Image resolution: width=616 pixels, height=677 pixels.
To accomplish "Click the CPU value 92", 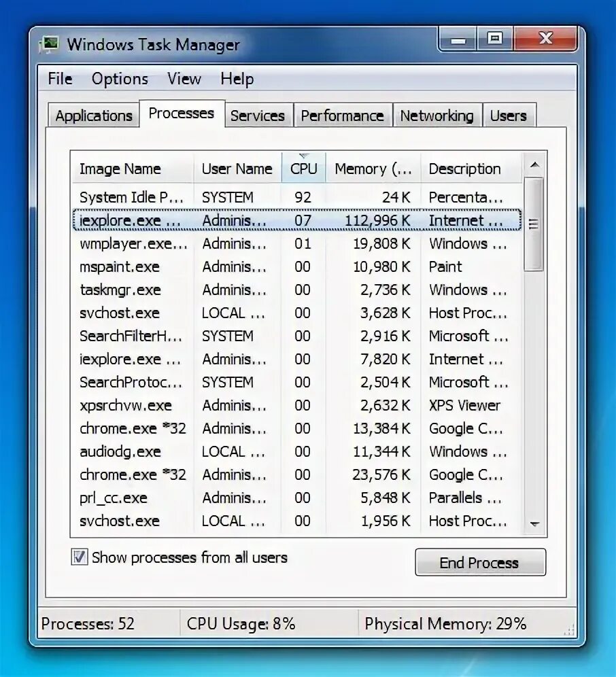I will coord(303,197).
